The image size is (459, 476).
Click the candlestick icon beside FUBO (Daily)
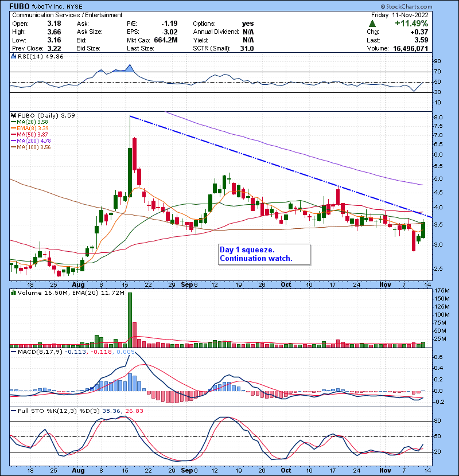pos(14,116)
